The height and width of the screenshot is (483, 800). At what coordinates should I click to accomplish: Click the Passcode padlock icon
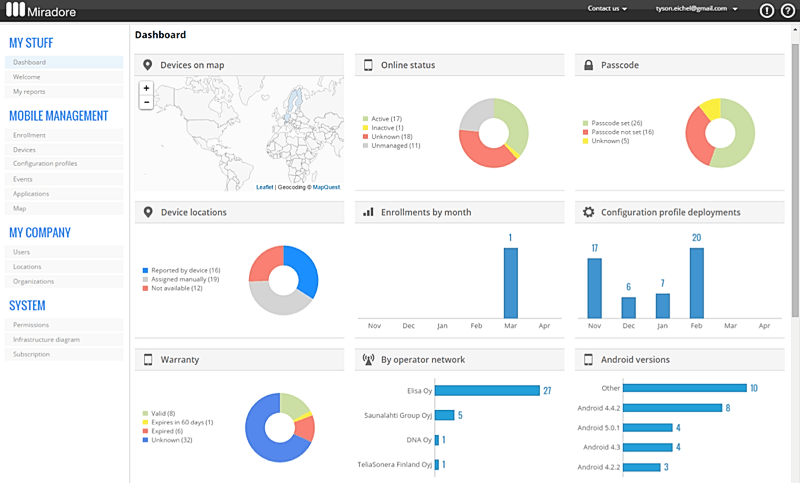[x=589, y=65]
